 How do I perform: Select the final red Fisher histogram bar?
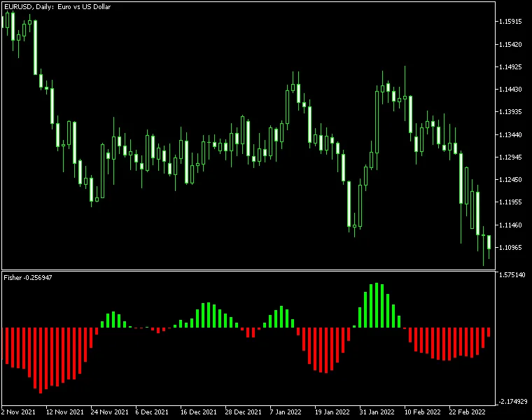(489, 332)
